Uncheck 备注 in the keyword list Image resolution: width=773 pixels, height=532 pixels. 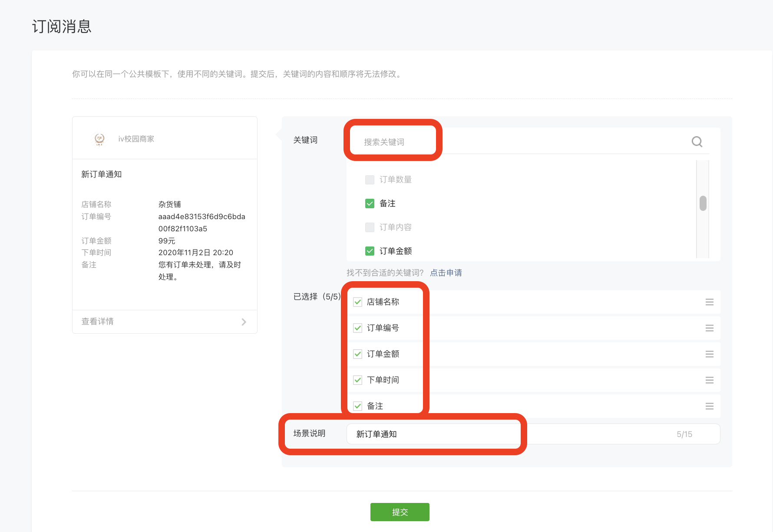[x=370, y=204]
